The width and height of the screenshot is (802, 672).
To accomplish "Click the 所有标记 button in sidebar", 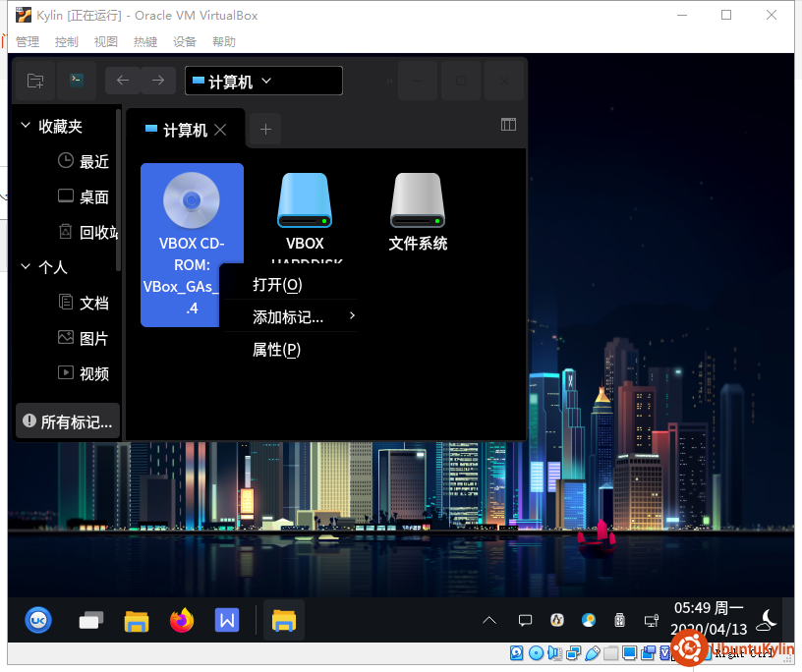I will pyautogui.click(x=68, y=421).
